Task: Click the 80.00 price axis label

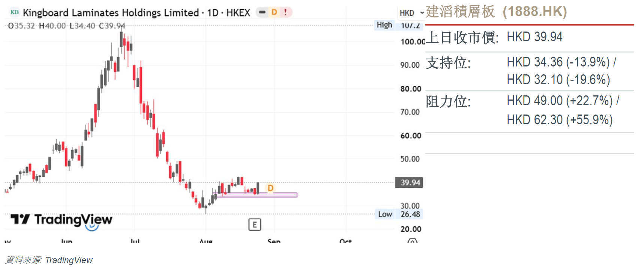Action: click(x=411, y=89)
